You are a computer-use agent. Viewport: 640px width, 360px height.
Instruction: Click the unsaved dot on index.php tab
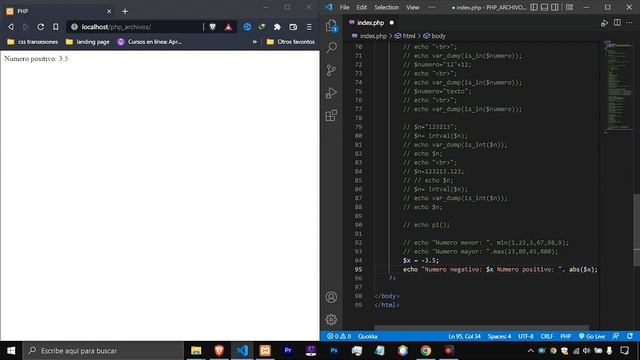point(392,23)
